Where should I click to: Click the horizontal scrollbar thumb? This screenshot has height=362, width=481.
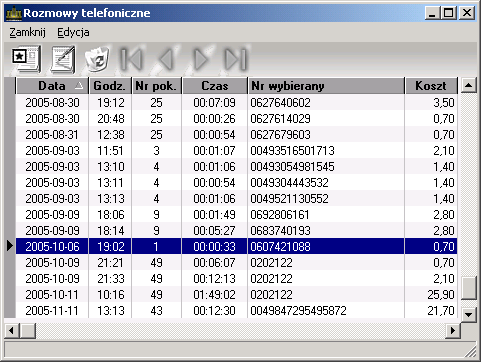click(x=28, y=331)
